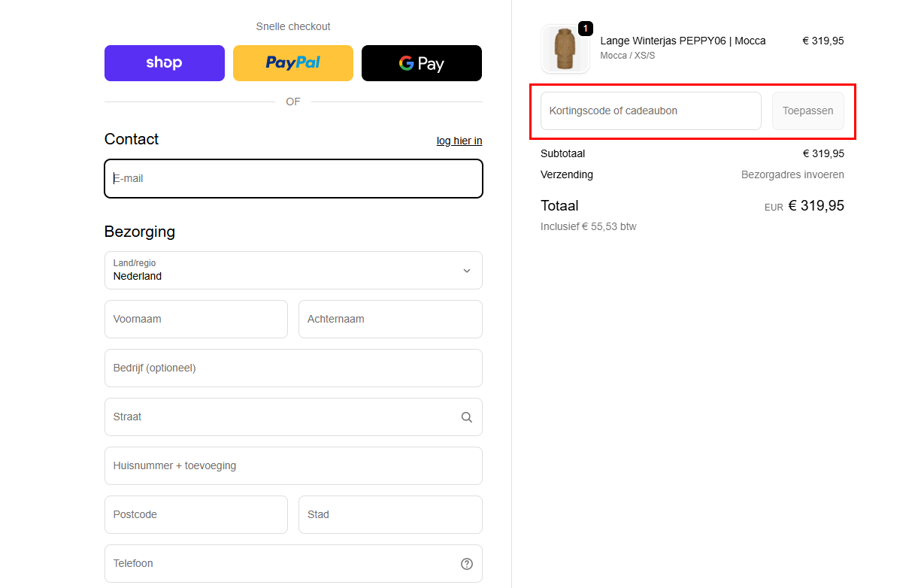
Task: Open the 'log hier in' link
Action: (459, 141)
